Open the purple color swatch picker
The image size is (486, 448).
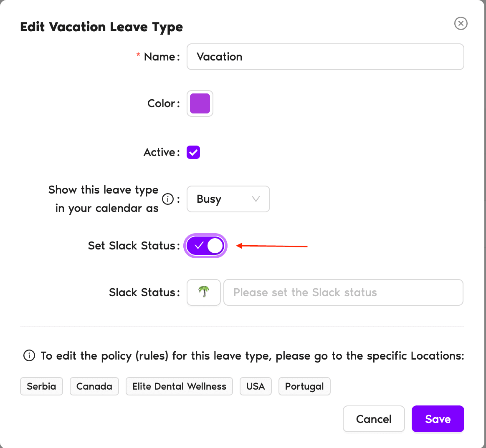click(x=200, y=103)
